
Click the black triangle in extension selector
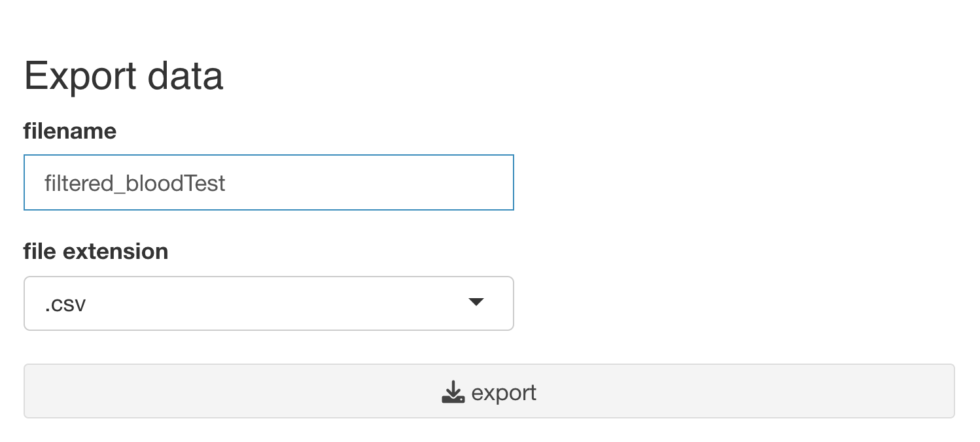click(476, 302)
